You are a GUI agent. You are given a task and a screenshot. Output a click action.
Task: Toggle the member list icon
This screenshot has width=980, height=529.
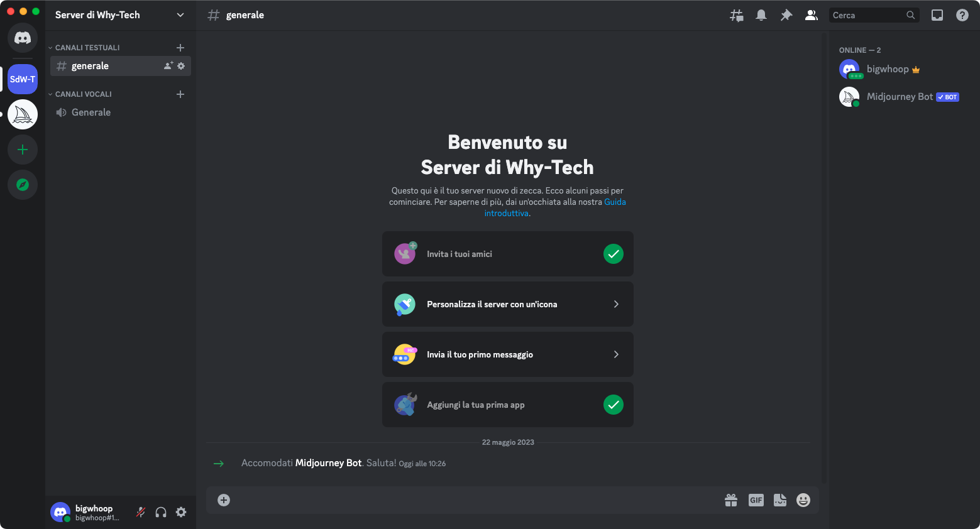pyautogui.click(x=812, y=15)
